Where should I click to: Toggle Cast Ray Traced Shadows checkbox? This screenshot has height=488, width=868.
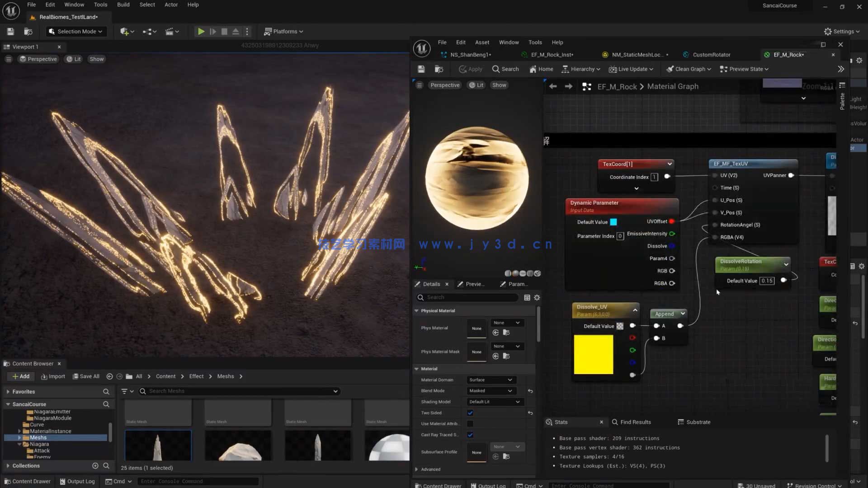470,435
